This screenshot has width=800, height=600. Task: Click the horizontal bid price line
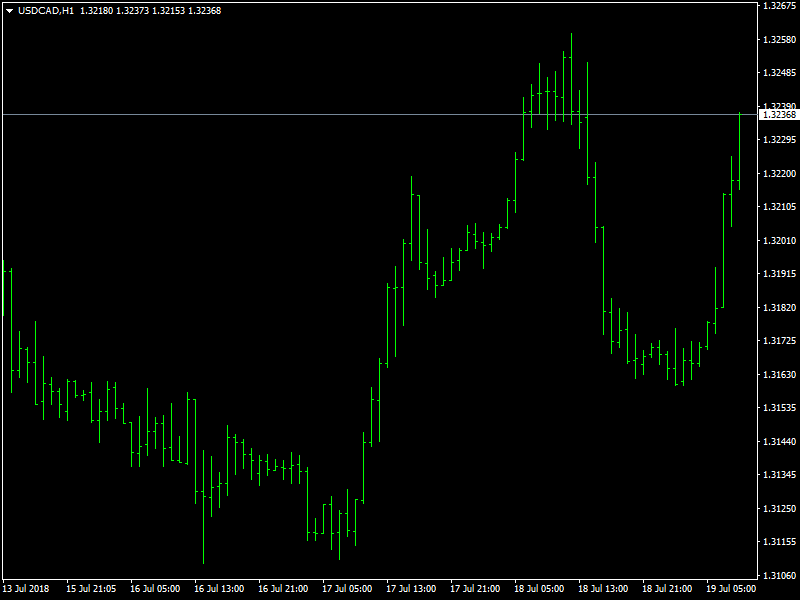(380, 115)
